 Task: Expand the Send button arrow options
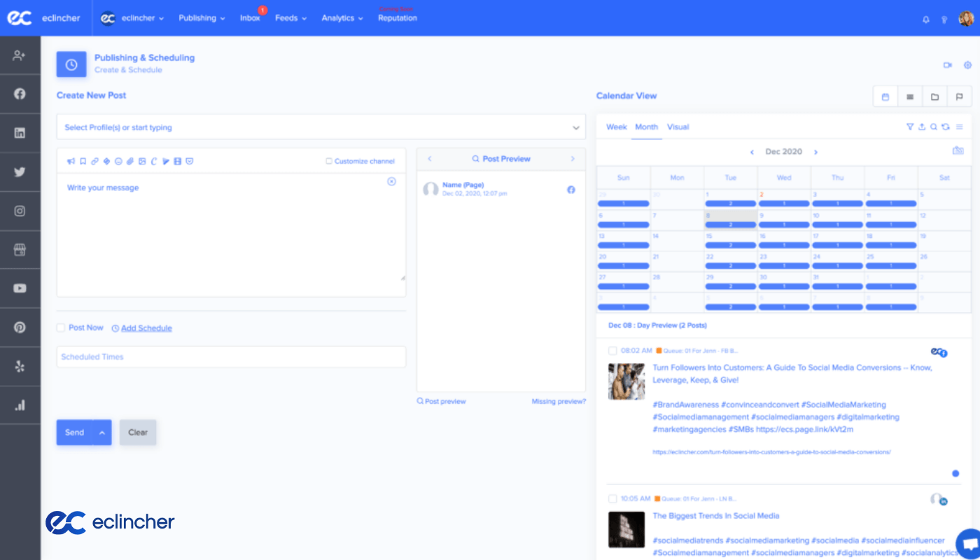(102, 433)
